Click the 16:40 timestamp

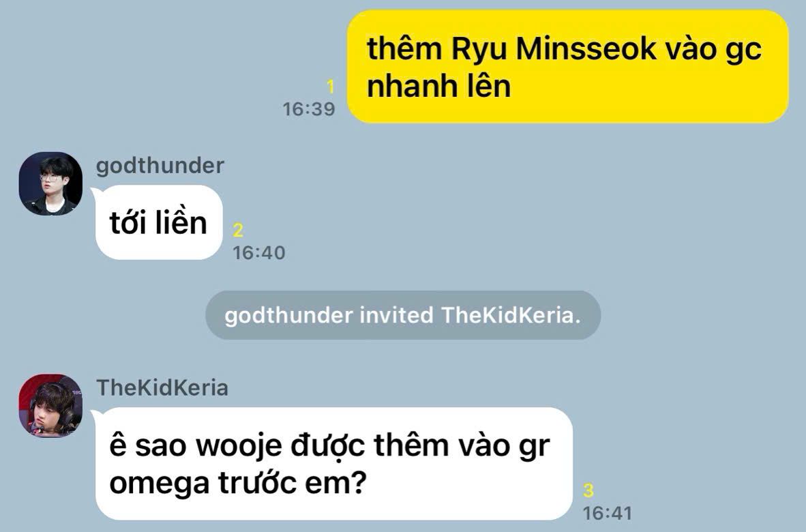[x=258, y=253]
